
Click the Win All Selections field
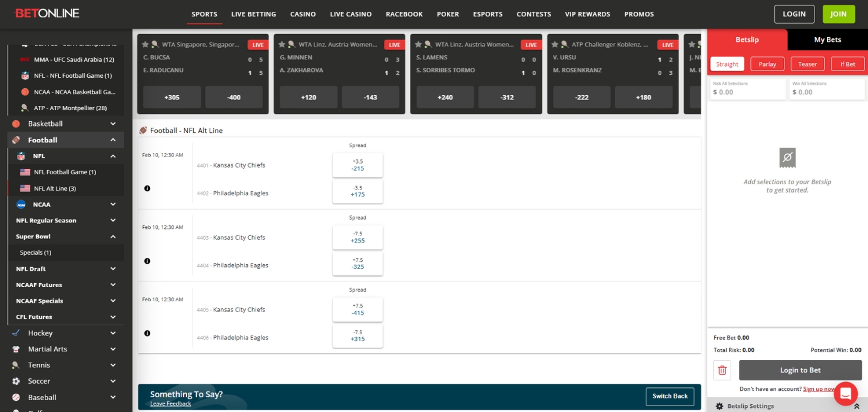827,89
